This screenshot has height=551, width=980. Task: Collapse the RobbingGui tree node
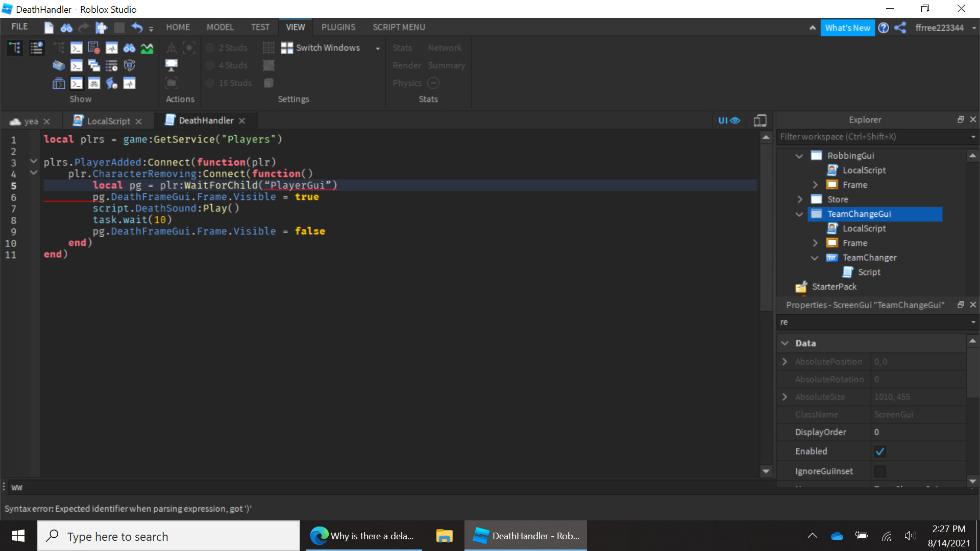coord(799,156)
